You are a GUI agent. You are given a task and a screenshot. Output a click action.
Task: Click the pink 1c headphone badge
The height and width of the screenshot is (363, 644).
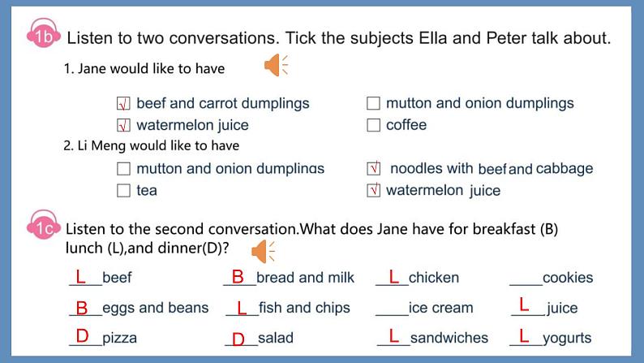click(x=43, y=225)
